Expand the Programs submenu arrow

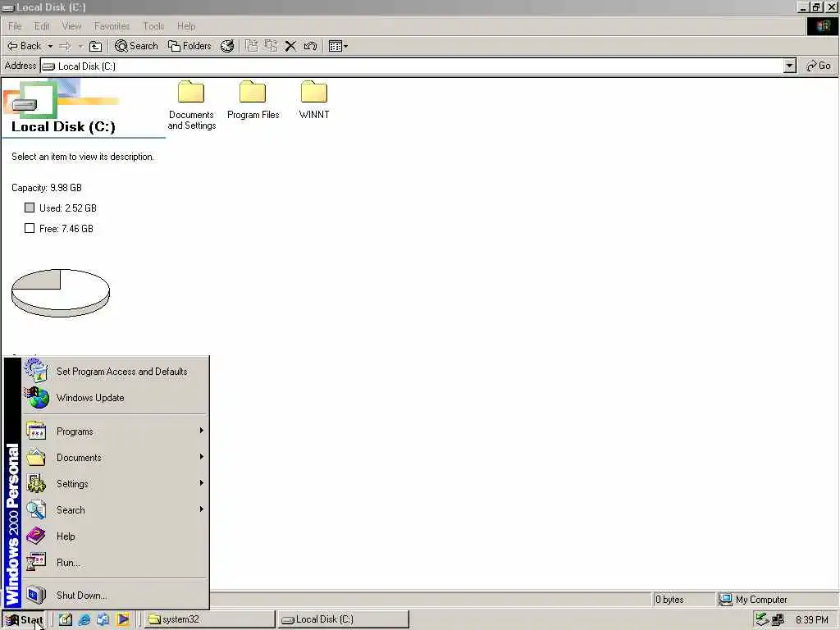202,430
